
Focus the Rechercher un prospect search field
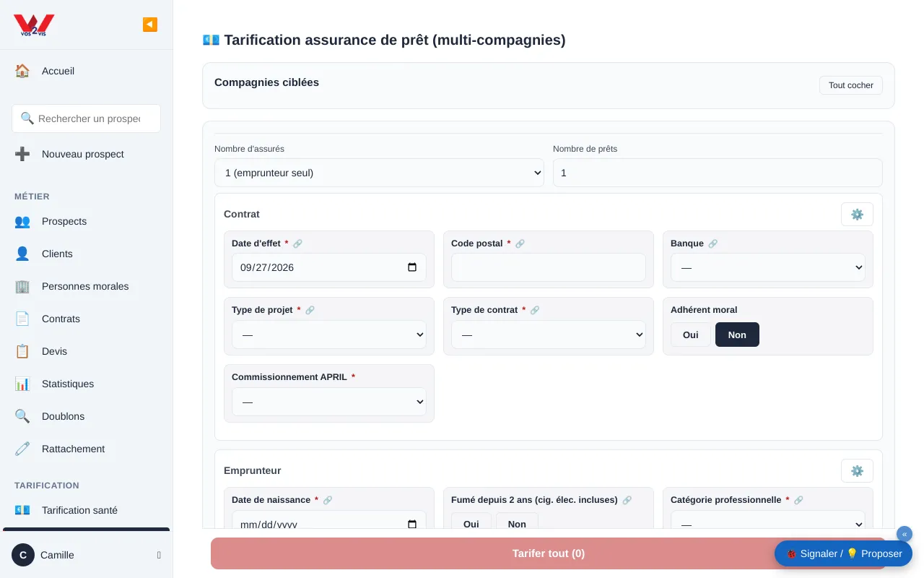click(x=86, y=118)
